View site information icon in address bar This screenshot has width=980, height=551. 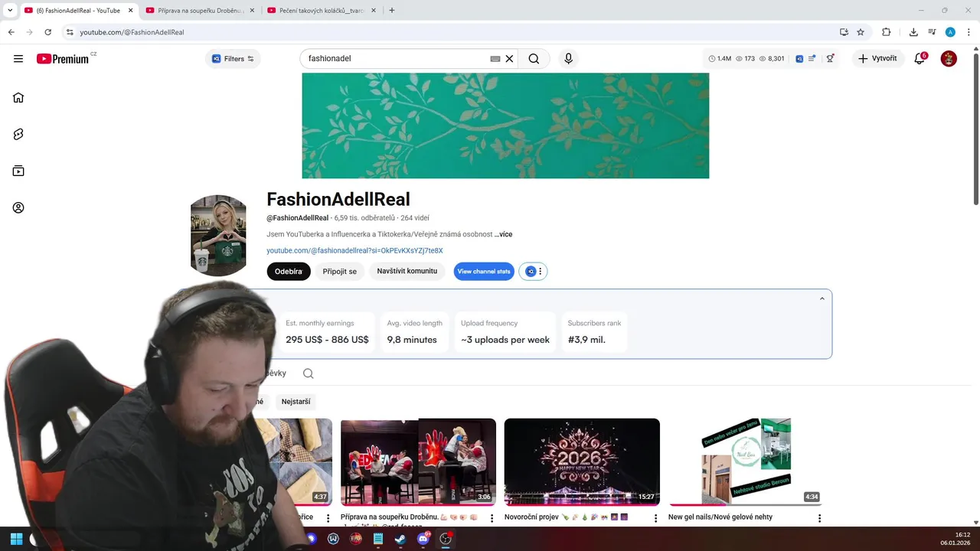click(x=69, y=32)
